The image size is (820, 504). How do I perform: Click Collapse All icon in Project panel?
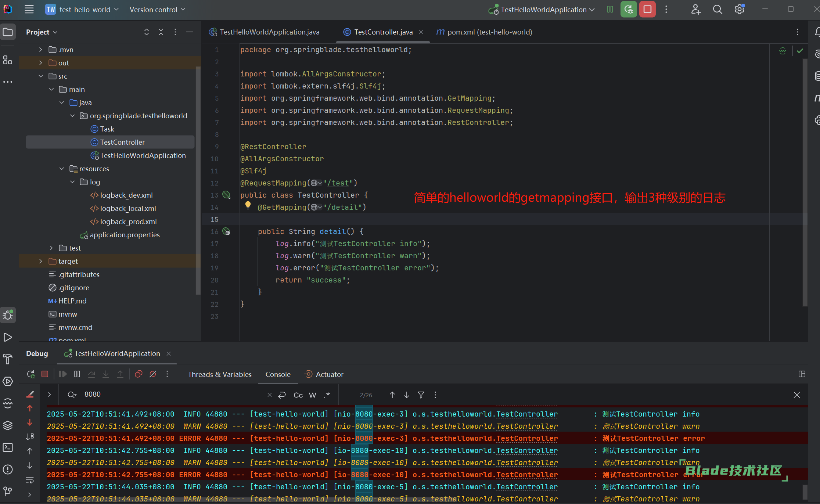pos(161,32)
